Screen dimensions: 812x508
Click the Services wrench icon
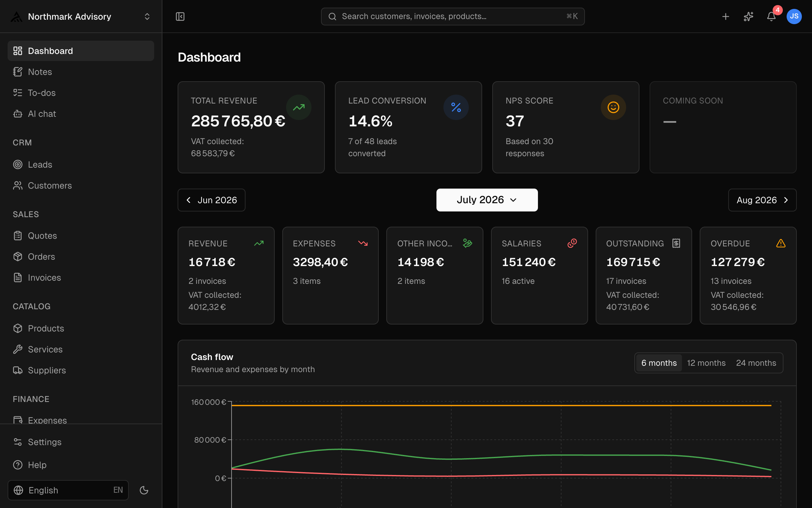point(18,350)
